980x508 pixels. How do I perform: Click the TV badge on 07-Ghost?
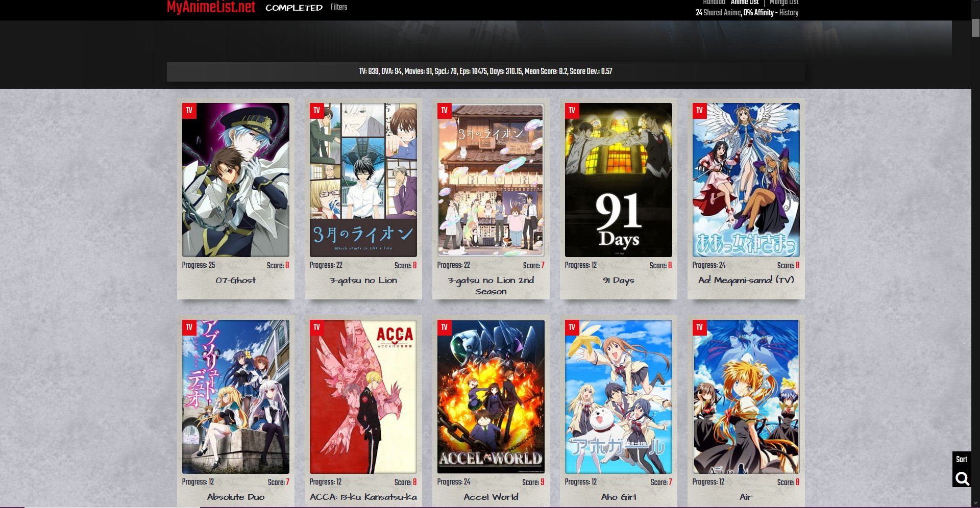pyautogui.click(x=189, y=111)
